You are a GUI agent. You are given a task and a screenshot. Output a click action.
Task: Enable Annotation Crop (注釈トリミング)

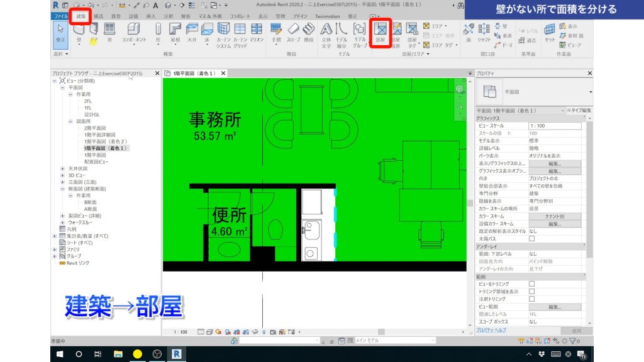(533, 299)
